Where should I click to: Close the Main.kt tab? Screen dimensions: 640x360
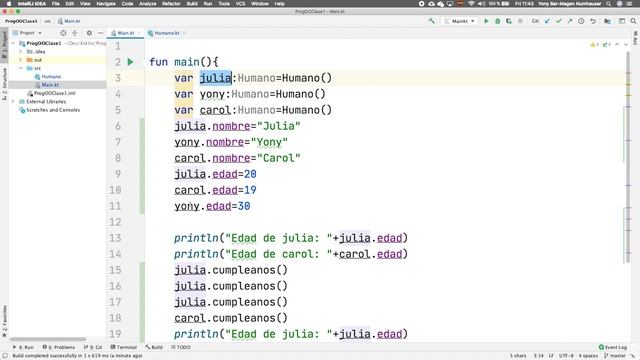pos(139,33)
